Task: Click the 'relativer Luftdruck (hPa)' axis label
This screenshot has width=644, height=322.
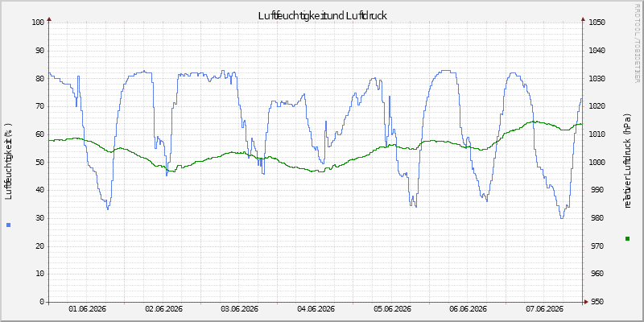Action: (627, 160)
